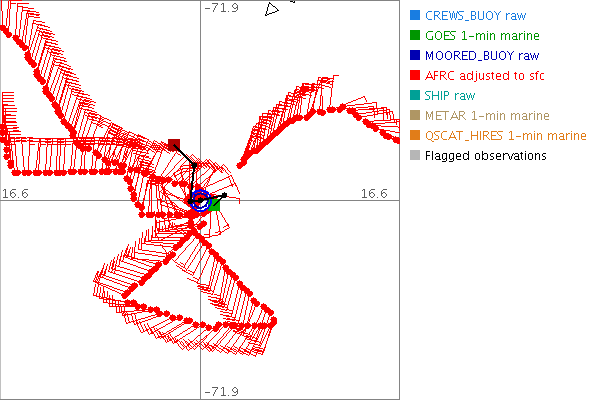
Task: Click the AFRC red legend square
Action: (x=415, y=76)
